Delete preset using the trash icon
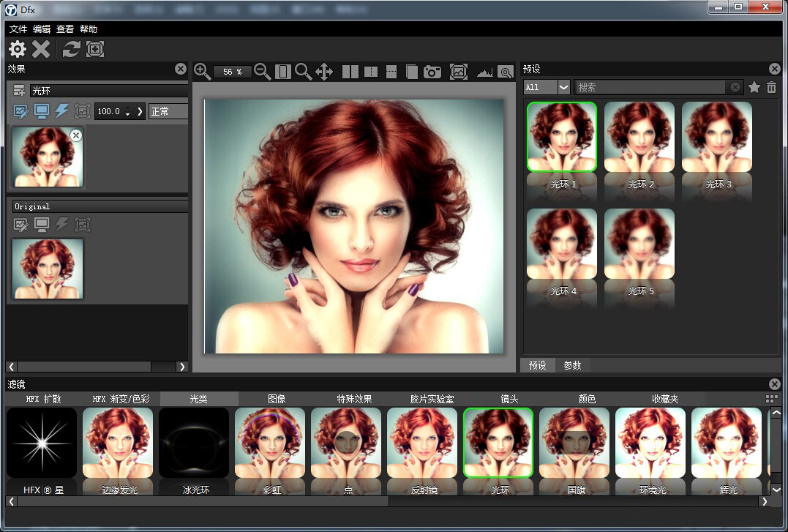The image size is (788, 532). point(771,87)
